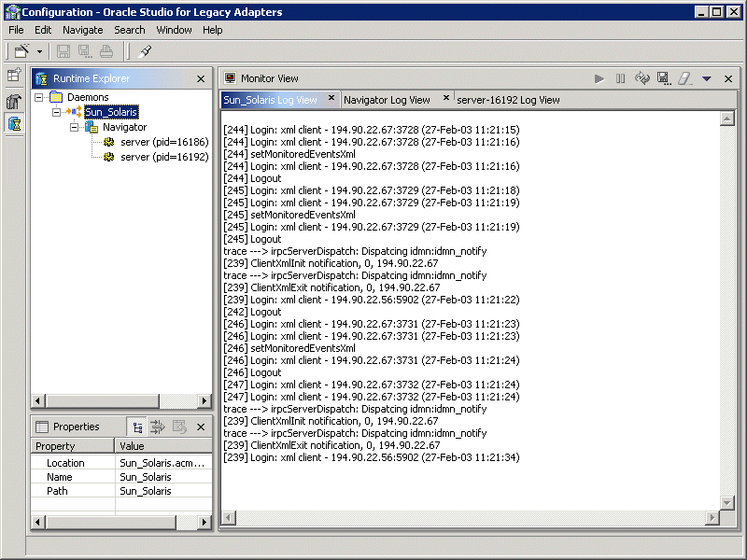The width and height of the screenshot is (747, 560).
Task: Open the Window menu
Action: pos(174,30)
